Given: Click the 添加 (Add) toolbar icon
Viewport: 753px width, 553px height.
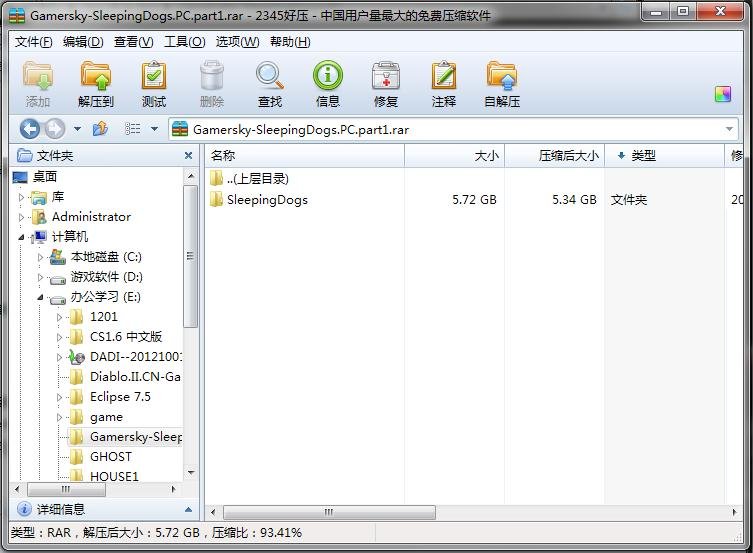Looking at the screenshot, I should (37, 84).
